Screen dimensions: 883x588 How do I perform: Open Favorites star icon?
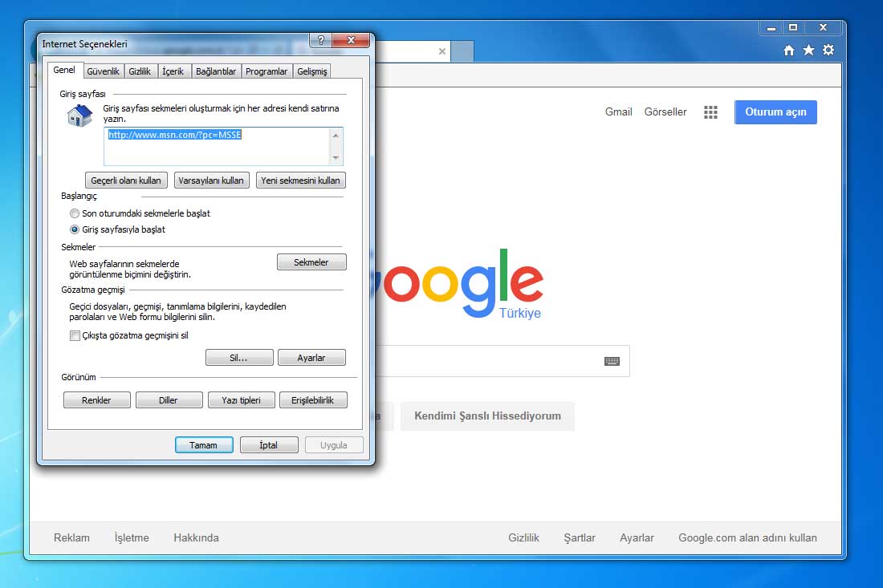click(808, 51)
